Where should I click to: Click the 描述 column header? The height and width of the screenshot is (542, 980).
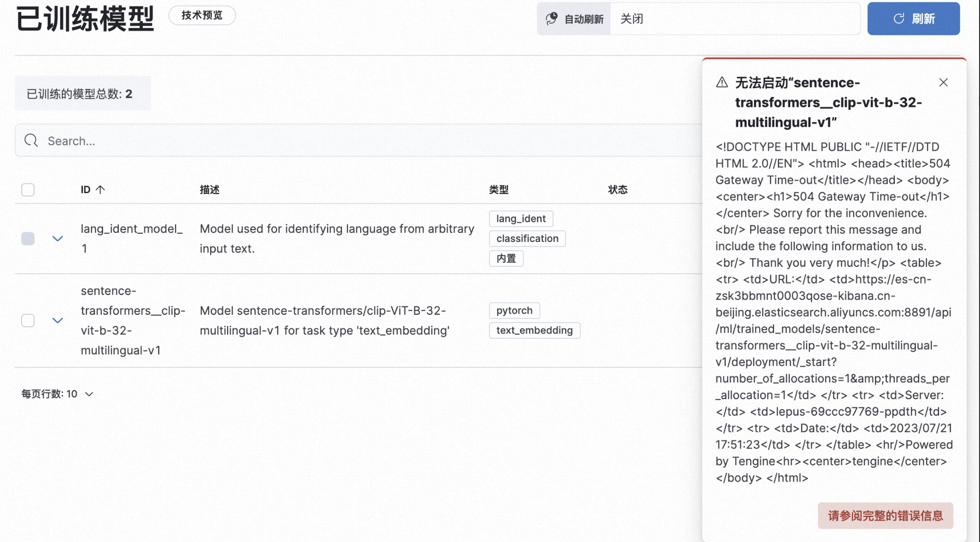click(x=210, y=190)
